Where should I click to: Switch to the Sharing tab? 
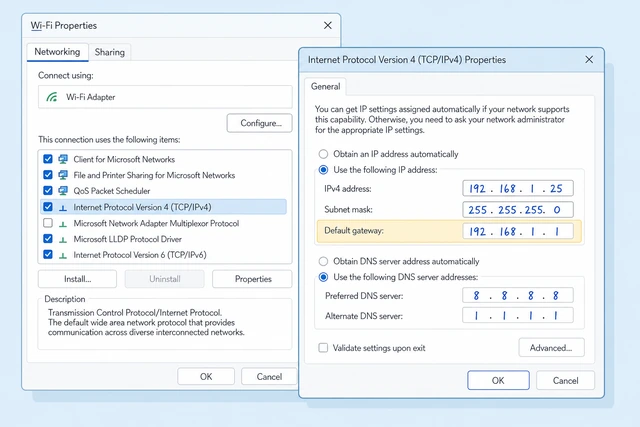click(110, 52)
